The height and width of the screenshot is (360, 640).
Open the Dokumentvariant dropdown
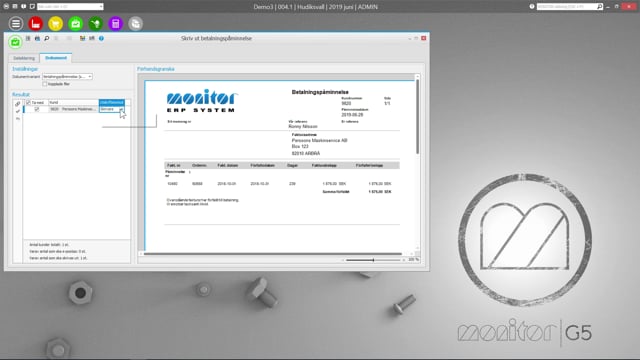[x=90, y=77]
